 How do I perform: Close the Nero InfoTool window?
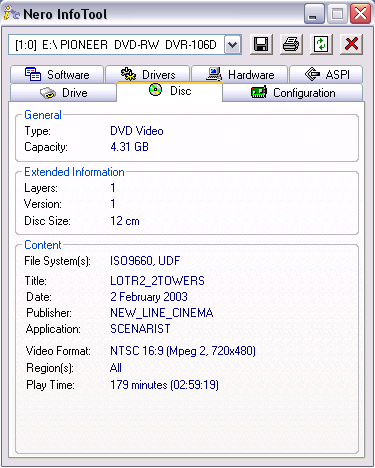coord(360,14)
